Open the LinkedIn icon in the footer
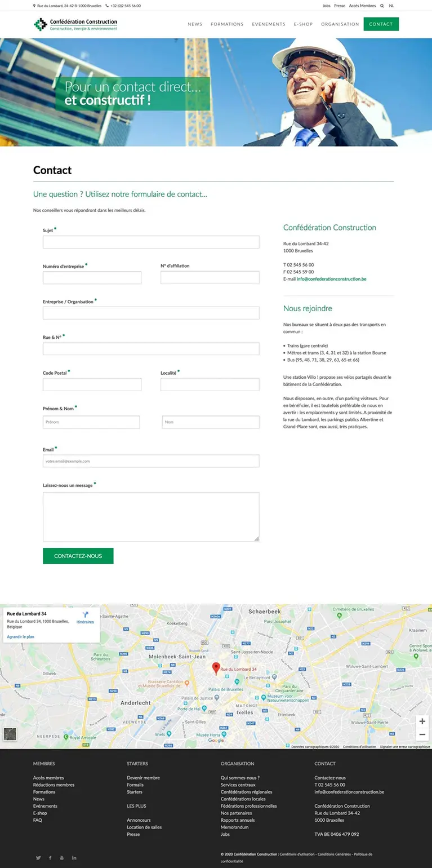The height and width of the screenshot is (868, 432). (74, 858)
